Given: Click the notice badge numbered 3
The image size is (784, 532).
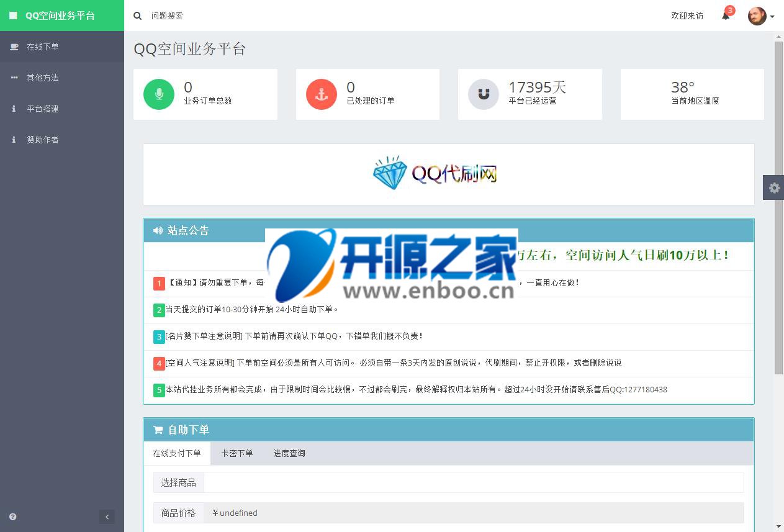Looking at the screenshot, I should click(x=159, y=336).
